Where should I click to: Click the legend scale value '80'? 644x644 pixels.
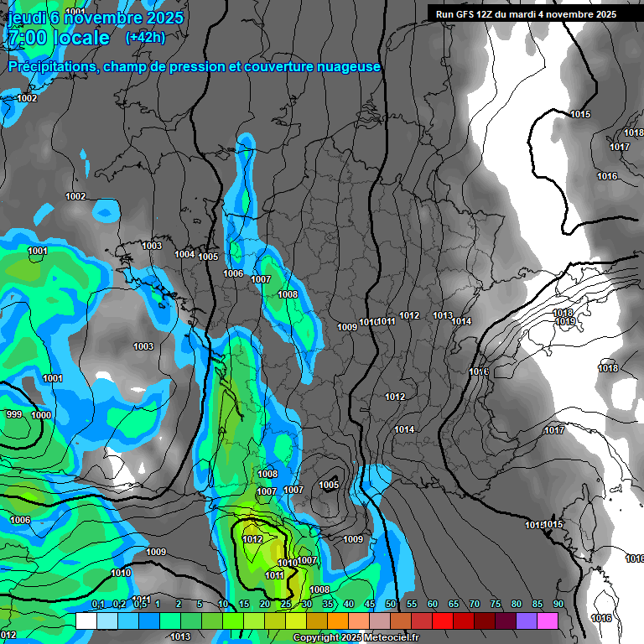(x=517, y=604)
